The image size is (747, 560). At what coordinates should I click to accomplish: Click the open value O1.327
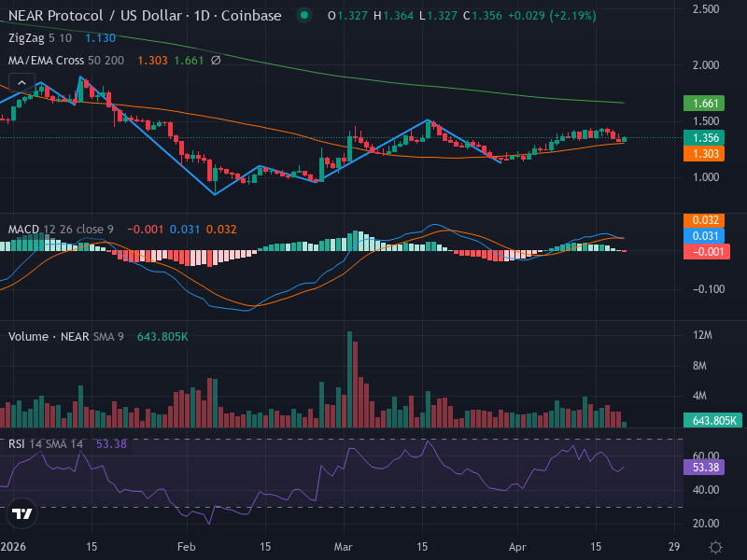347,16
